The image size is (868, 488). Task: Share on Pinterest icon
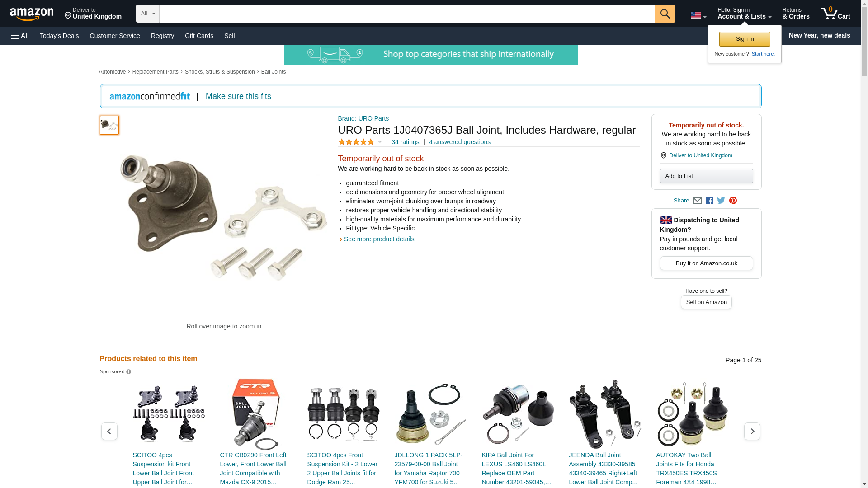tap(733, 201)
